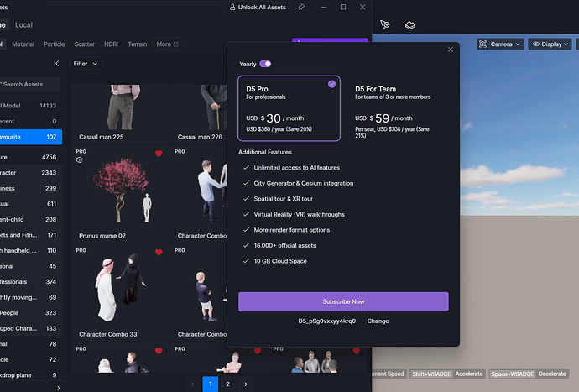Select the Casual man 225 asset

(120, 114)
